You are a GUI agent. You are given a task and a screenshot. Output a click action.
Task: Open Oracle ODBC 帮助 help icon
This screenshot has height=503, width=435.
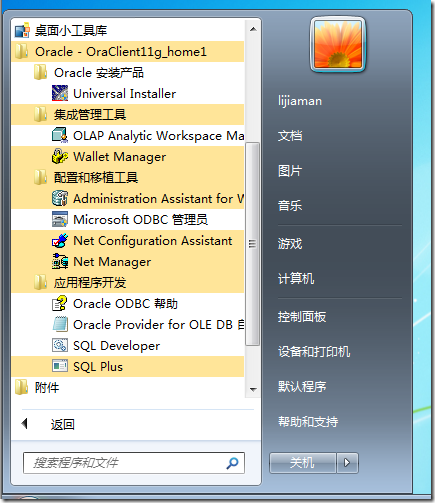(x=60, y=303)
